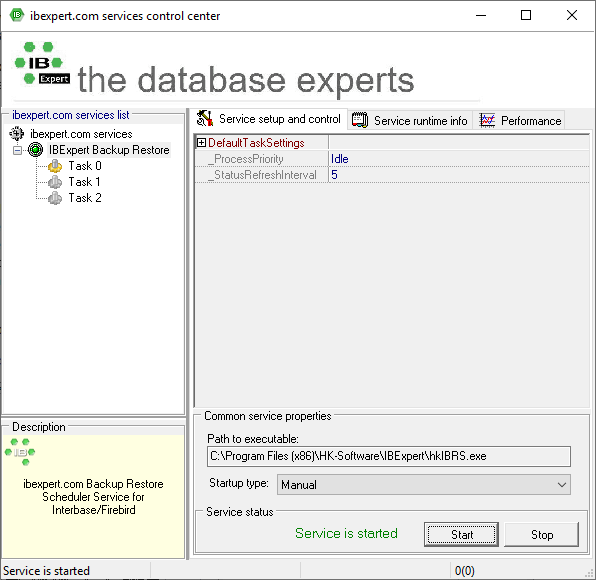Click the gear icon beside ibexpert.com services

[x=17, y=134]
